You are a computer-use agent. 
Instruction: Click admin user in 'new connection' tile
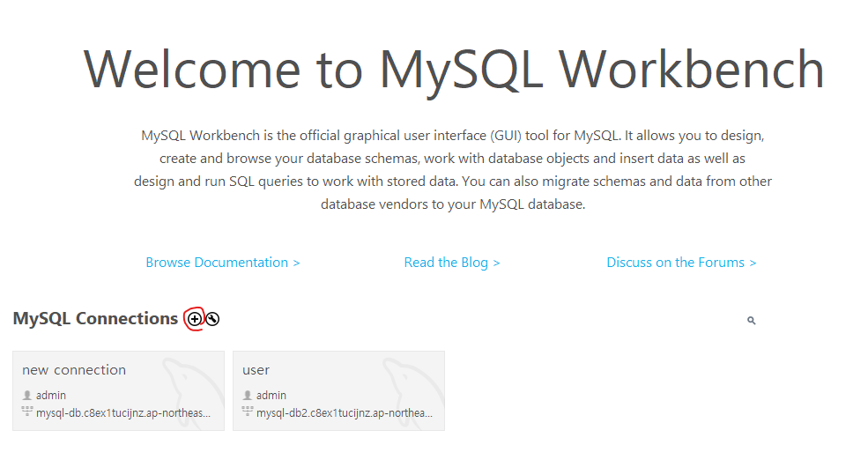pyautogui.click(x=51, y=396)
